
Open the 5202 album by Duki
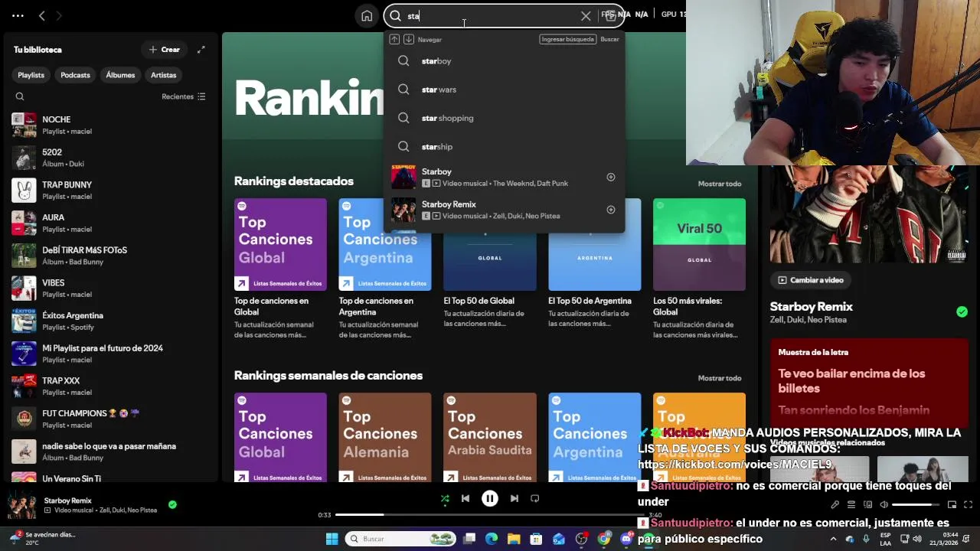coord(111,158)
